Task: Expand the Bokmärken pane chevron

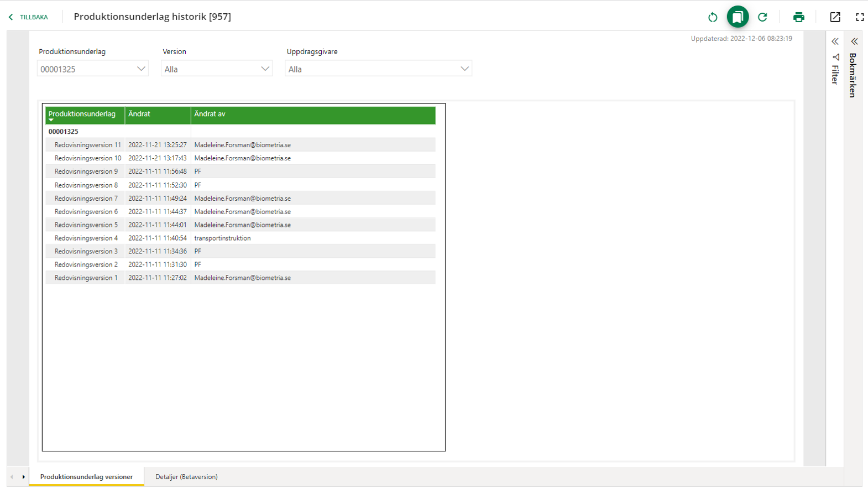Action: (x=854, y=41)
